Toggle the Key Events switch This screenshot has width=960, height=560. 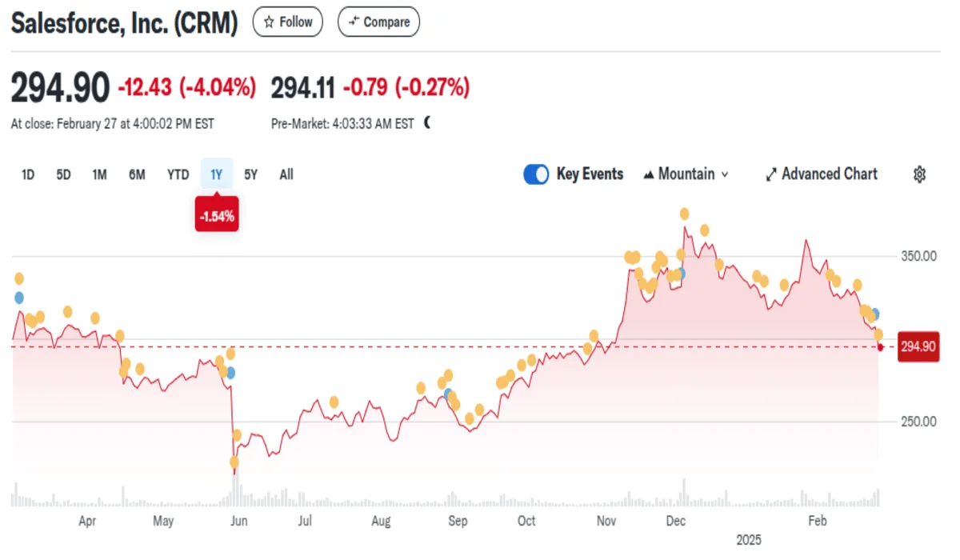(536, 174)
